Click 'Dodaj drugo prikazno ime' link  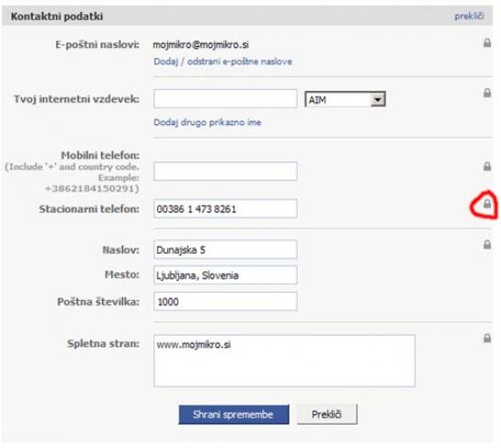tap(208, 122)
